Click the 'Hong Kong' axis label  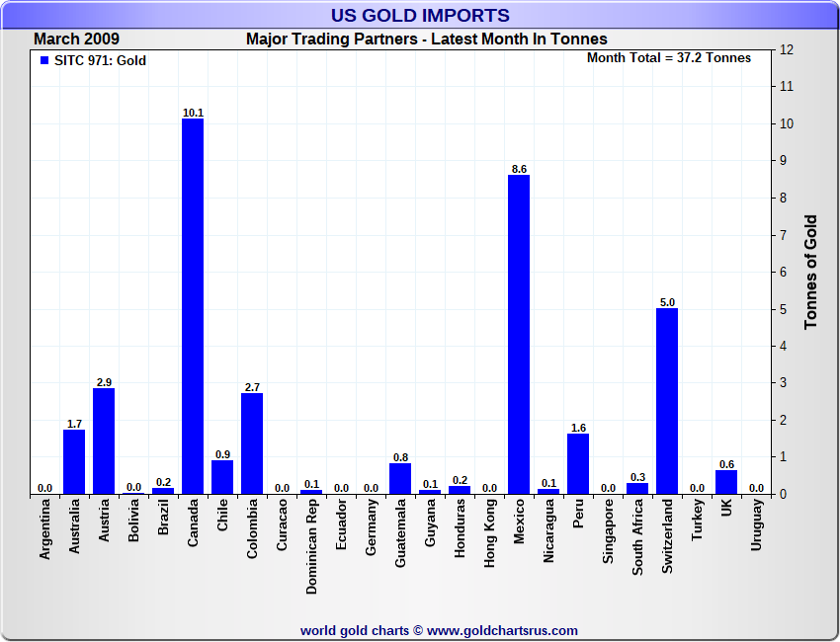point(489,533)
